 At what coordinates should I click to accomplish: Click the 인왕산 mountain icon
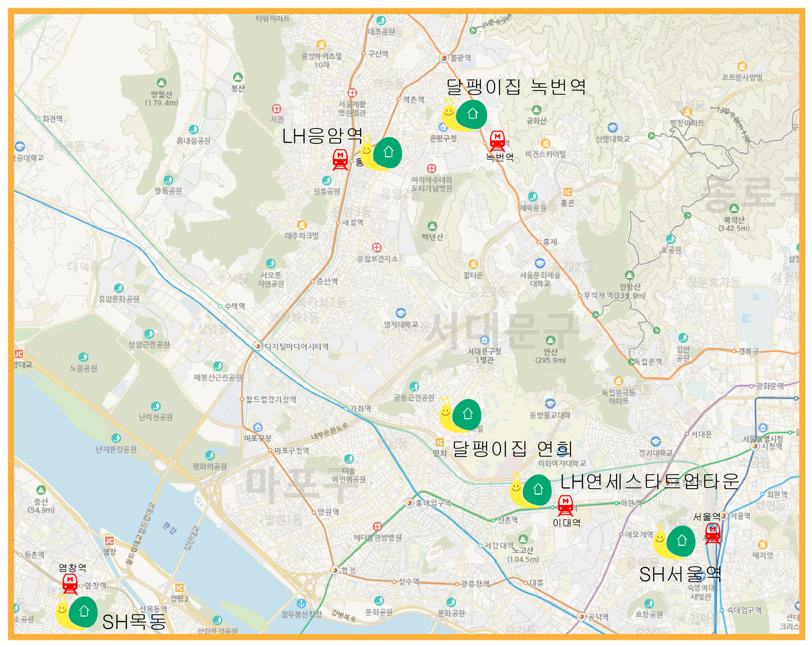pos(630,275)
